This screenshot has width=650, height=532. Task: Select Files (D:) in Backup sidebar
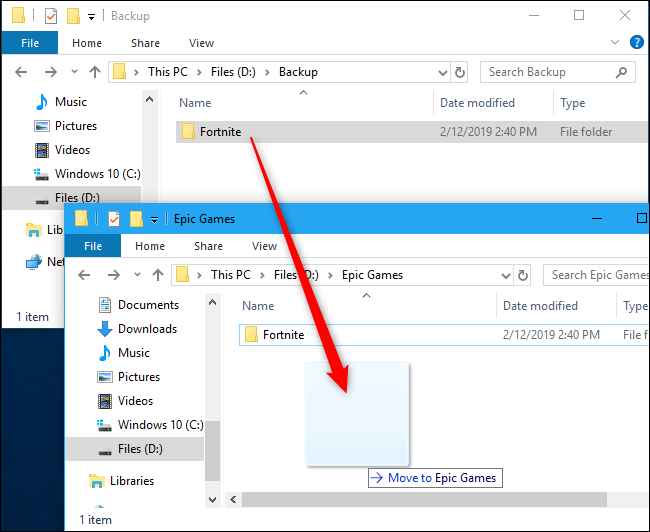click(72, 198)
